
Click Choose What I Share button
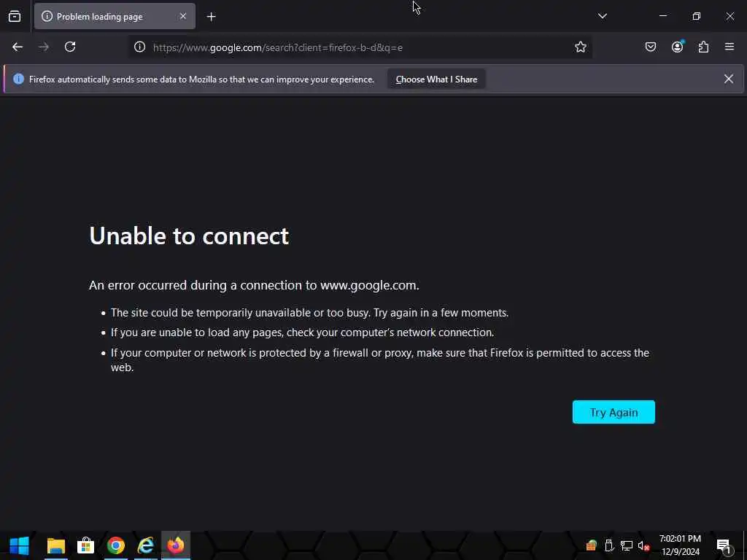point(436,79)
